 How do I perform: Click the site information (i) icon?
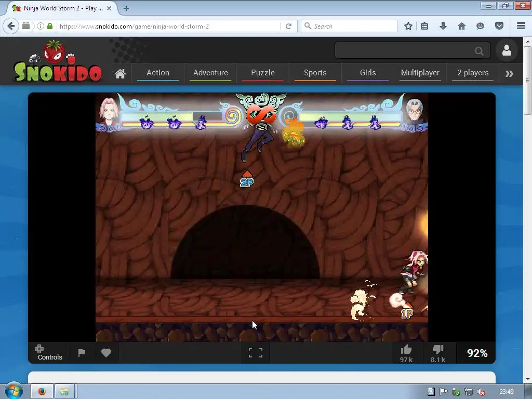(x=41, y=26)
